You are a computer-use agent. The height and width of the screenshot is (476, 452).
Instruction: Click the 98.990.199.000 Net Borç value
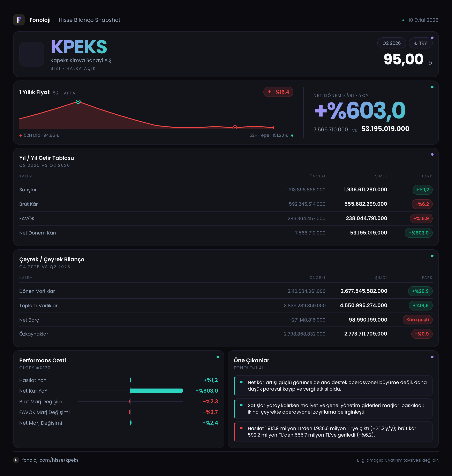tap(368, 320)
